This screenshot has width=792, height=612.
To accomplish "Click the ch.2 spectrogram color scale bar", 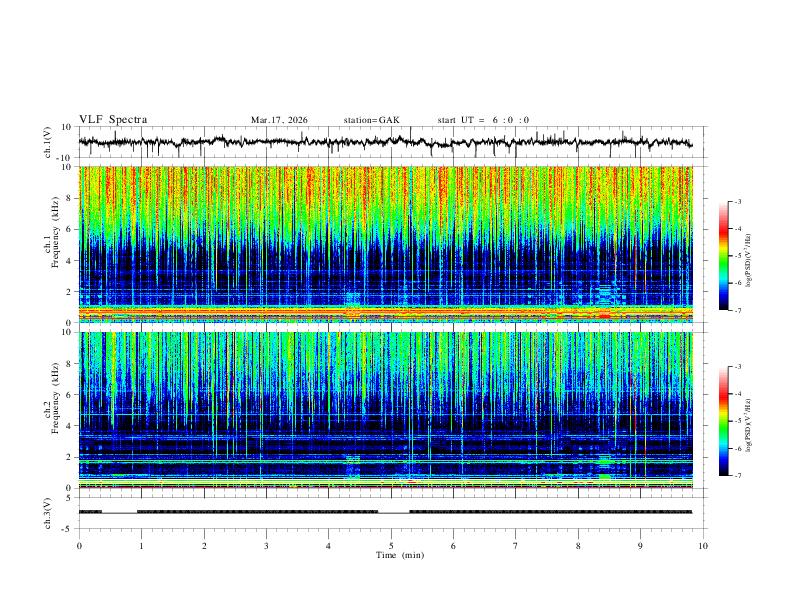I will click(x=724, y=421).
